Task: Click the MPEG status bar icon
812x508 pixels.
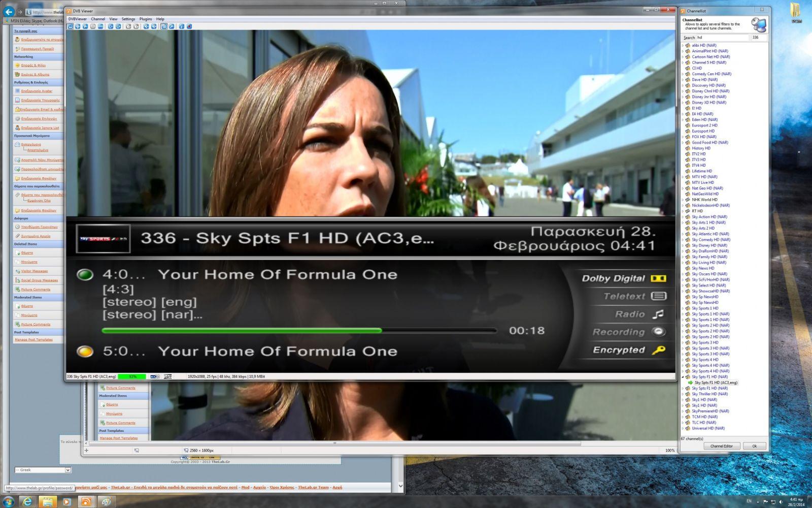Action: (155, 376)
